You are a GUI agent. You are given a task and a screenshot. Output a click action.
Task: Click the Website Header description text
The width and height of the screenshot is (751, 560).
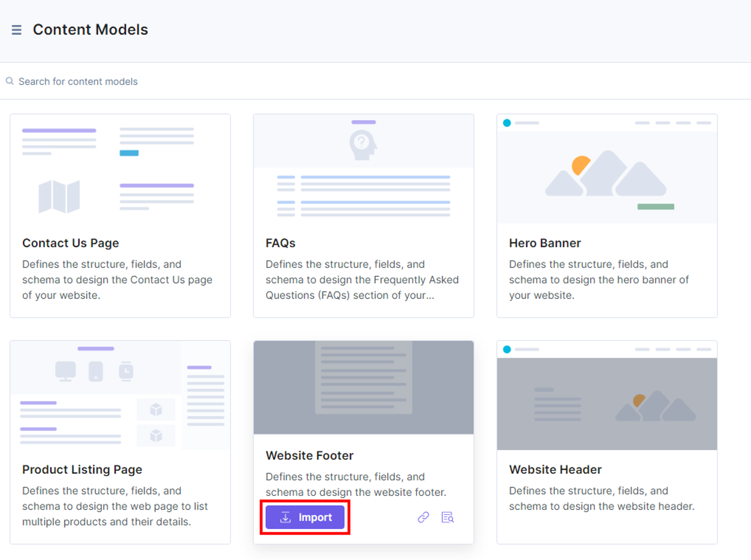[602, 498]
